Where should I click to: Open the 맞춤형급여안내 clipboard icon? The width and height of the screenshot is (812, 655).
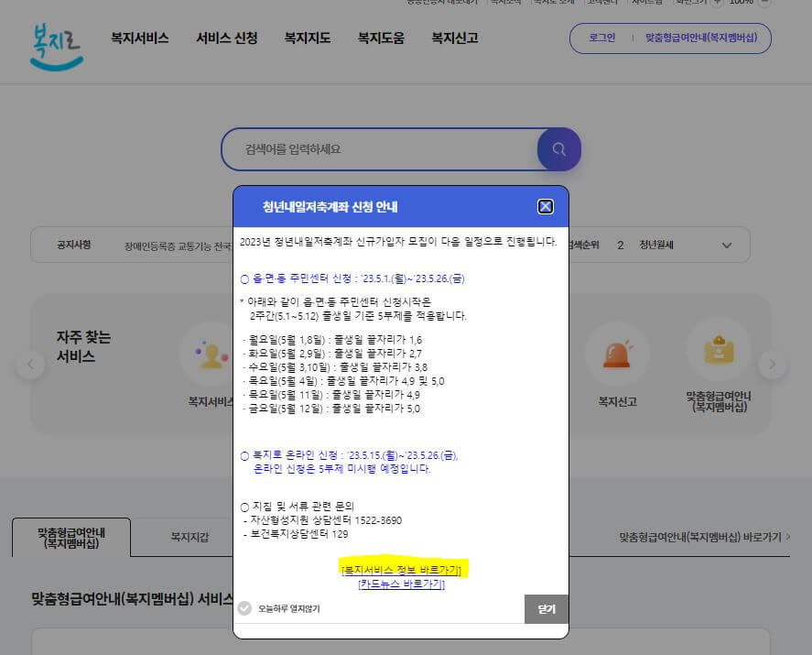point(719,350)
